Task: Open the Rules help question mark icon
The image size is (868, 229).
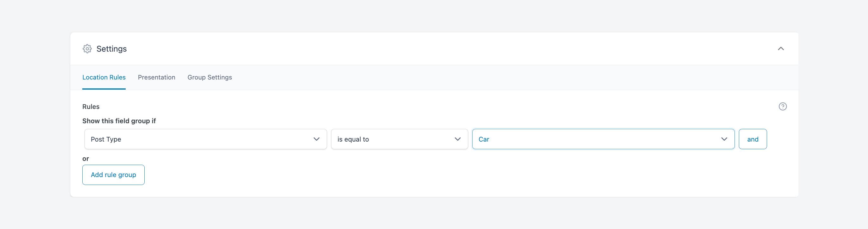Action: pyautogui.click(x=783, y=106)
